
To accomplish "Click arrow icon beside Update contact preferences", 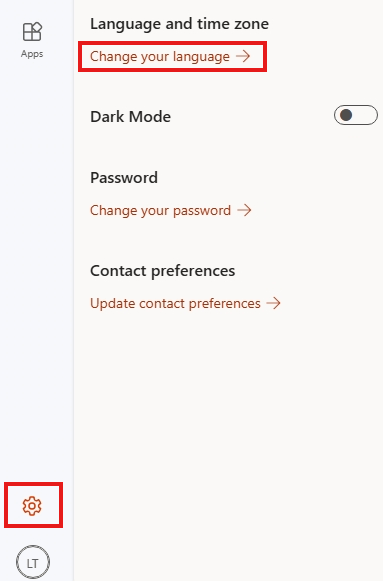I will (x=274, y=303).
